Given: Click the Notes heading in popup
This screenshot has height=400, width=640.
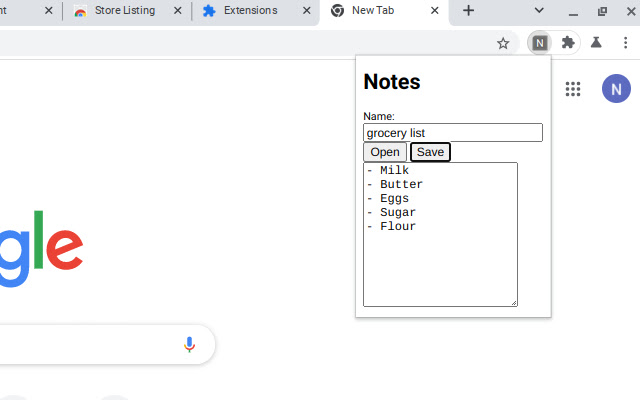Looking at the screenshot, I should click(392, 82).
